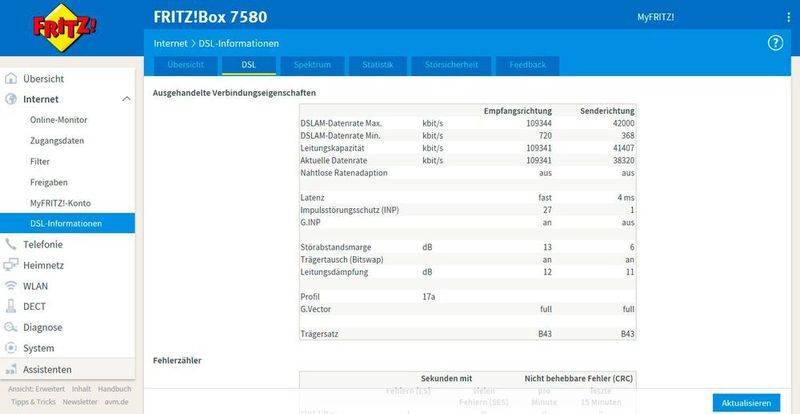Click the Trägertausch (Bitswap) row label

pos(342,259)
